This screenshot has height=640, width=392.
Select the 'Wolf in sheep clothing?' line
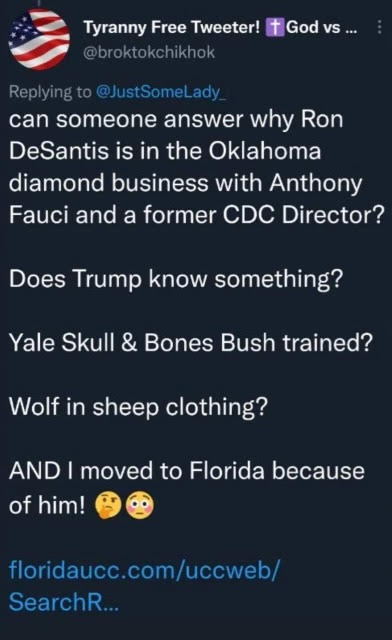pos(138,407)
